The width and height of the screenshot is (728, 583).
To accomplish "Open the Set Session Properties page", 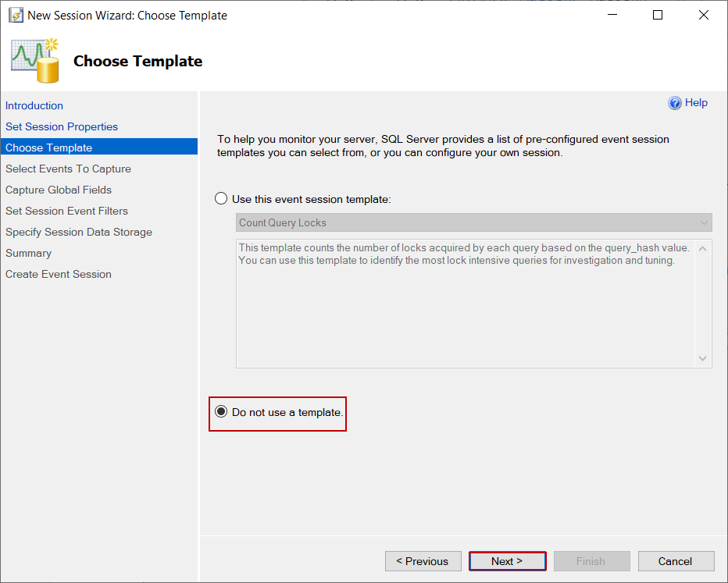I will [62, 126].
